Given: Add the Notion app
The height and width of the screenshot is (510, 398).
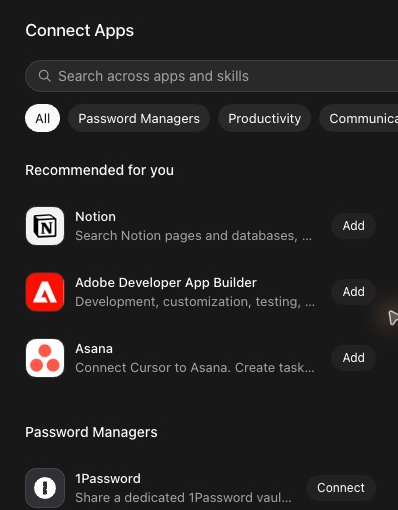Looking at the screenshot, I should (x=353, y=226).
